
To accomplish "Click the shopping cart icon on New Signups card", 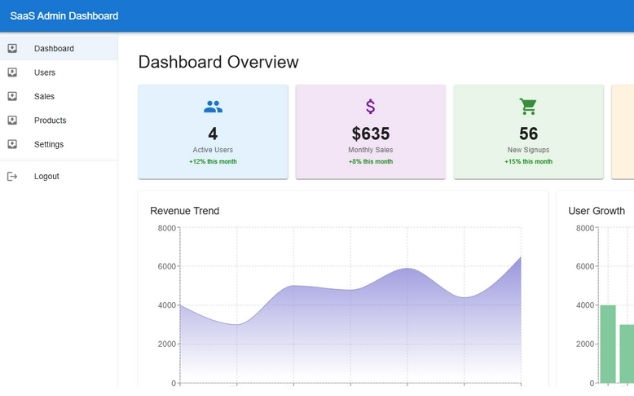I will coord(528,107).
